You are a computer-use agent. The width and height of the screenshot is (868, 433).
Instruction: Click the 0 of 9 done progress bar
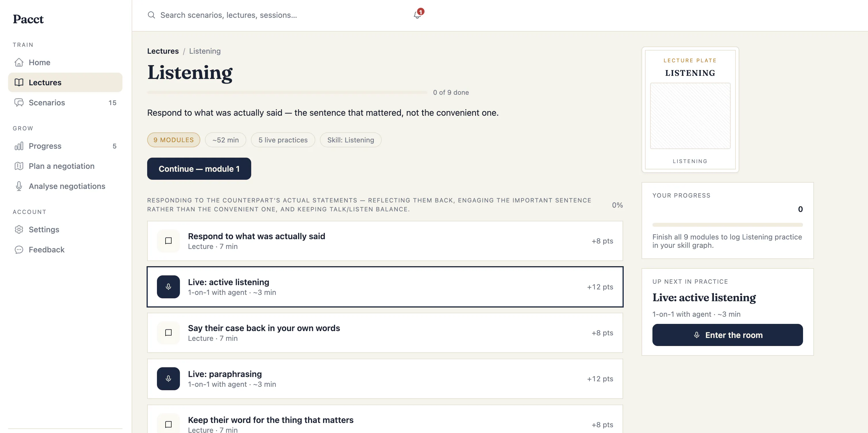click(287, 92)
